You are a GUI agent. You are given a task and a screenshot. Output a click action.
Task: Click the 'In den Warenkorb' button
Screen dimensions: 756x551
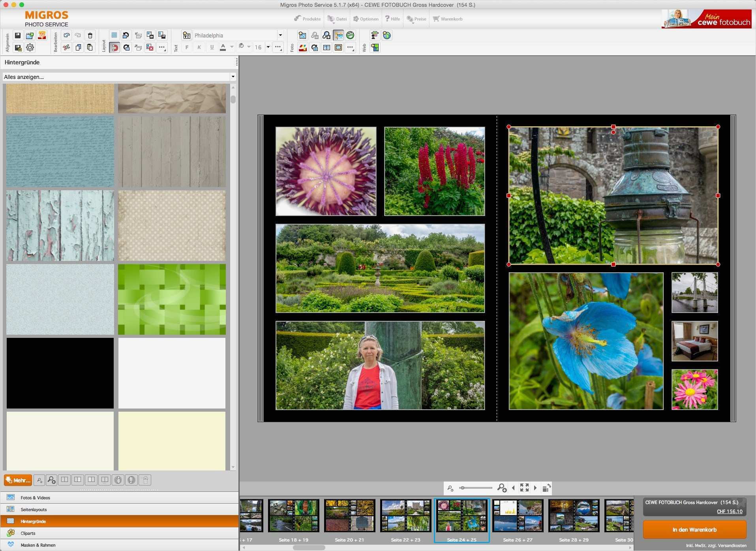(x=694, y=530)
